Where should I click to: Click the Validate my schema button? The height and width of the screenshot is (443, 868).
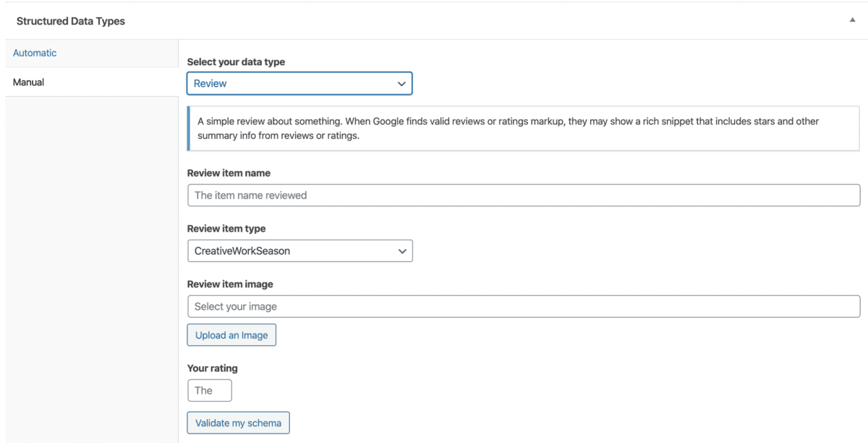pyautogui.click(x=238, y=423)
